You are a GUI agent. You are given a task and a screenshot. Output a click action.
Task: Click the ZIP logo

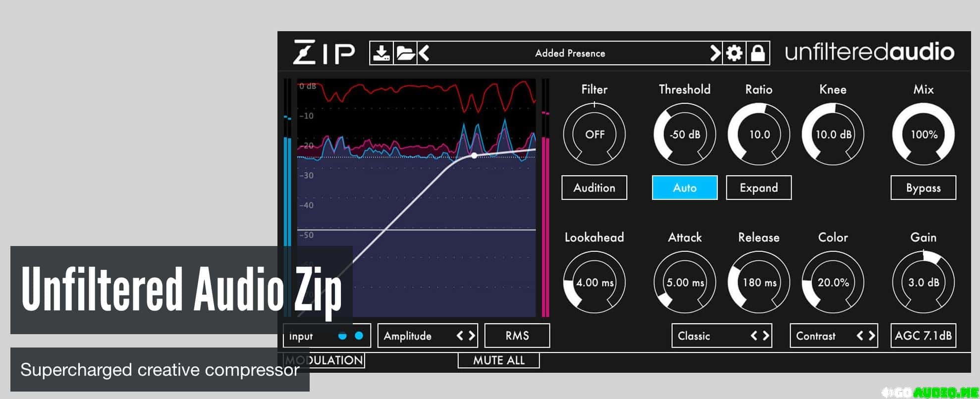324,52
